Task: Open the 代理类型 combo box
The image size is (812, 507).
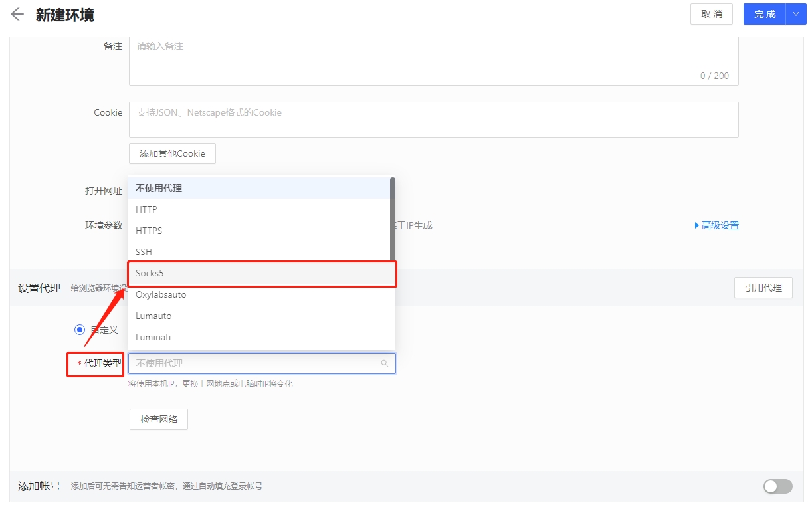Action: click(x=256, y=363)
